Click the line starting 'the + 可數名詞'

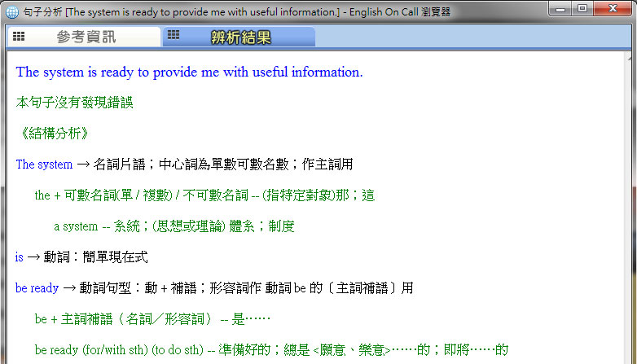204,195
